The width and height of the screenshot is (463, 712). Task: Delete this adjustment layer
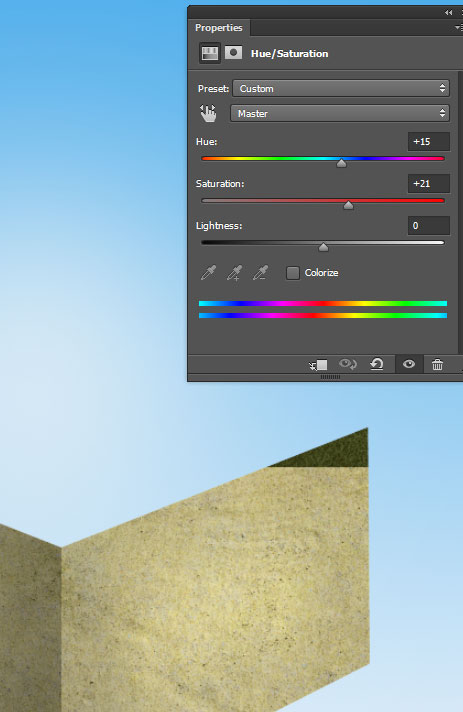pos(437,364)
